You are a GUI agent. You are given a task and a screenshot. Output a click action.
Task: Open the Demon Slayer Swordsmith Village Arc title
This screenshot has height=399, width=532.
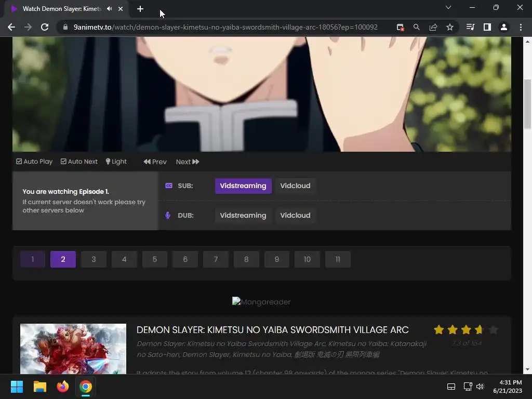tap(272, 330)
